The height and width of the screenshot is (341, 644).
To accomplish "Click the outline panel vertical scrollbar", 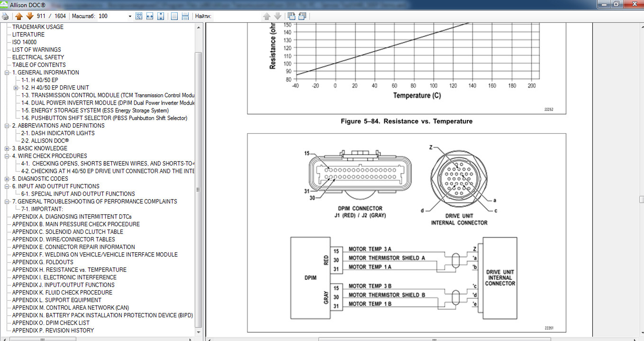I will tap(198, 189).
